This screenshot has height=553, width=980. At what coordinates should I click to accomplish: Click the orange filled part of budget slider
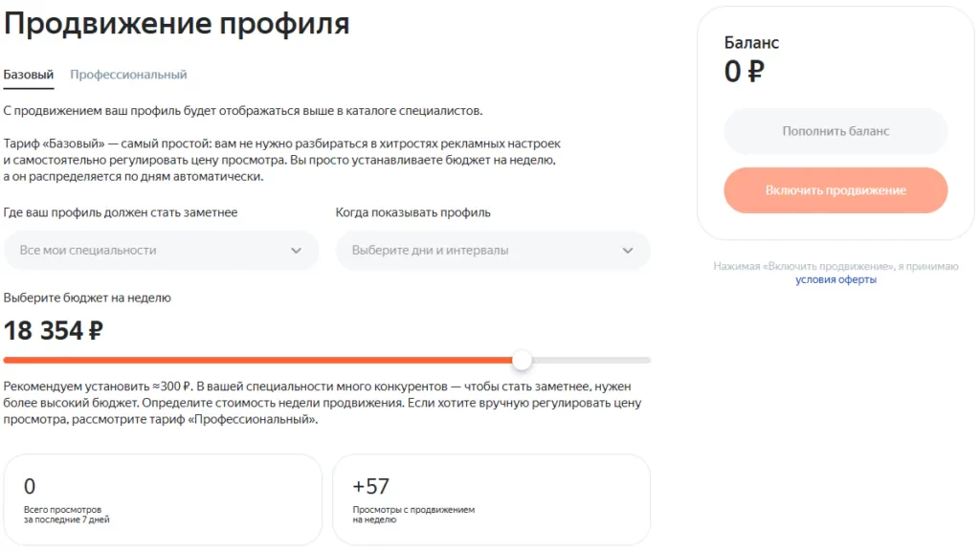click(x=258, y=361)
